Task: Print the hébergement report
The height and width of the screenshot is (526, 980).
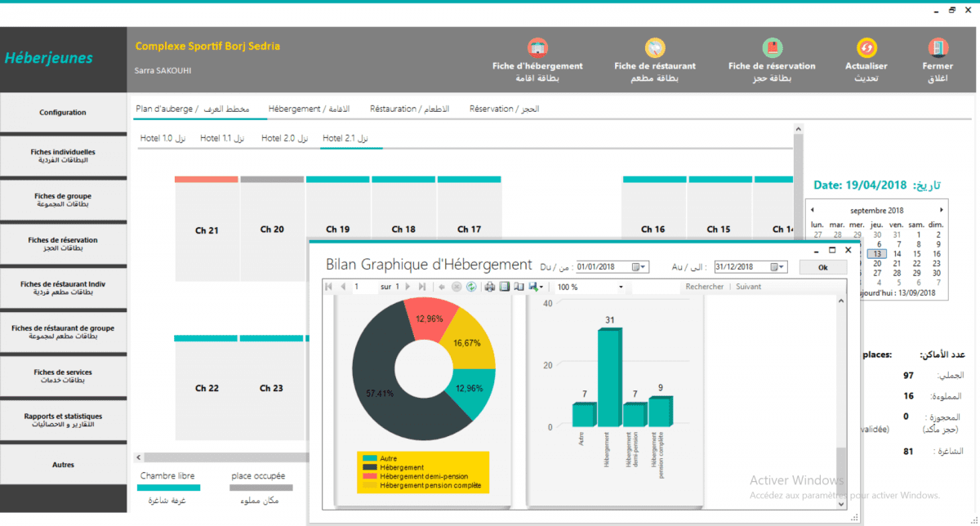Action: pos(490,287)
